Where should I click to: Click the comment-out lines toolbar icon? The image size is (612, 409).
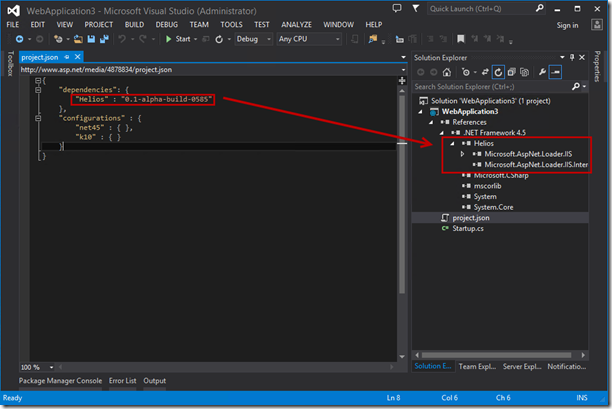430,39
